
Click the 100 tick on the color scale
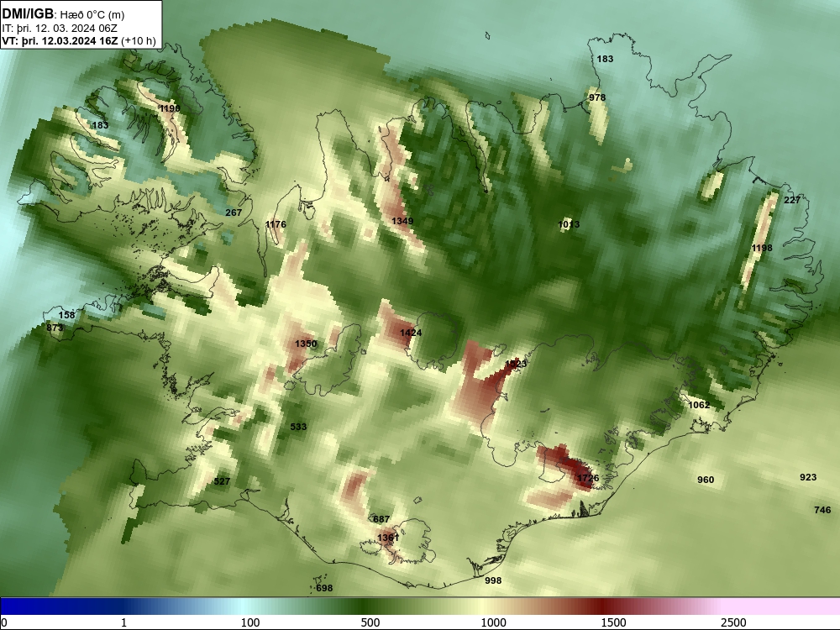coord(250,622)
